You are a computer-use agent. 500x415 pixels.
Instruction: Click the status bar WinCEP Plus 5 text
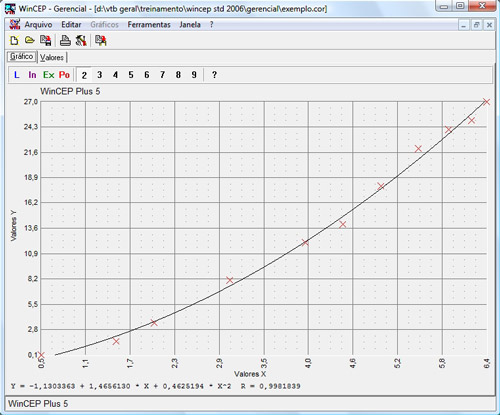tap(38, 404)
